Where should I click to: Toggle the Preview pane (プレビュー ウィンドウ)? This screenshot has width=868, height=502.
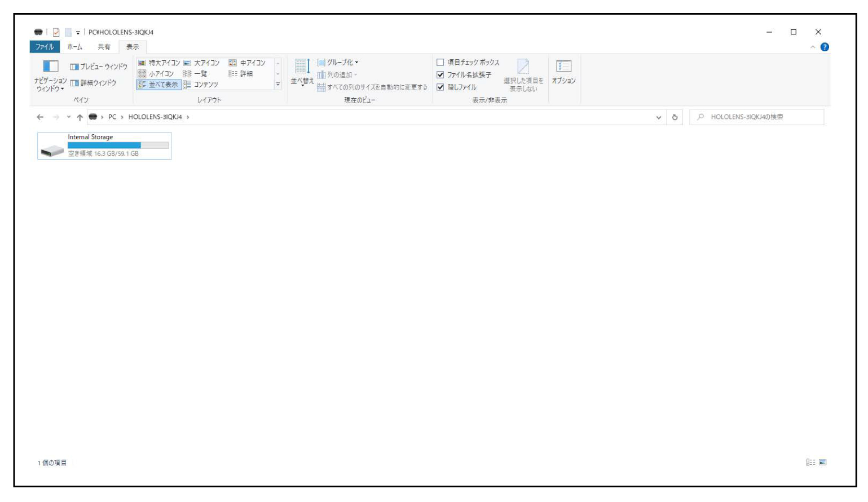click(99, 67)
